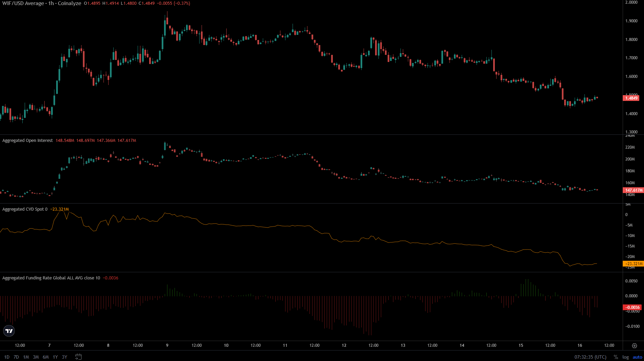Screen dimensions: 644x361
Task: Select Aggregated CVD Spot indicator label
Action: click(x=25, y=209)
